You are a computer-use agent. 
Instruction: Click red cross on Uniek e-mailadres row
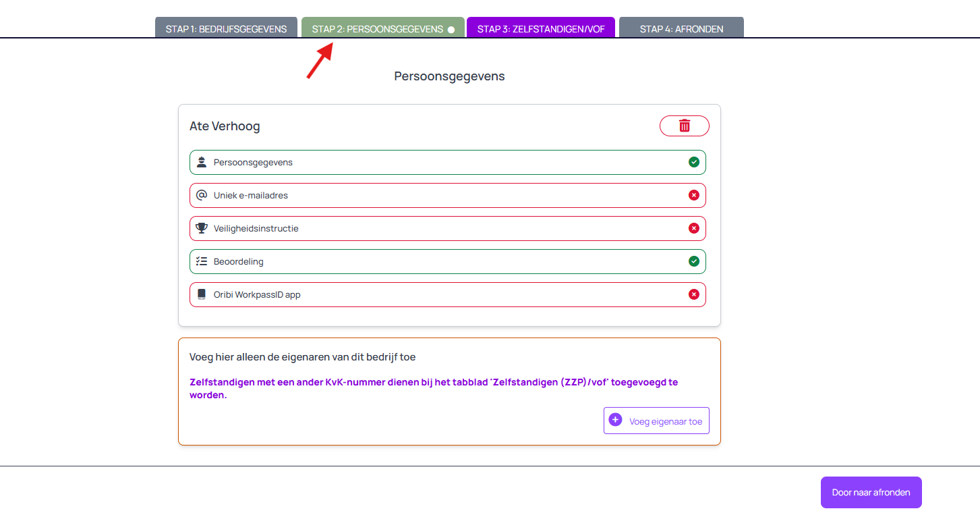[693, 195]
